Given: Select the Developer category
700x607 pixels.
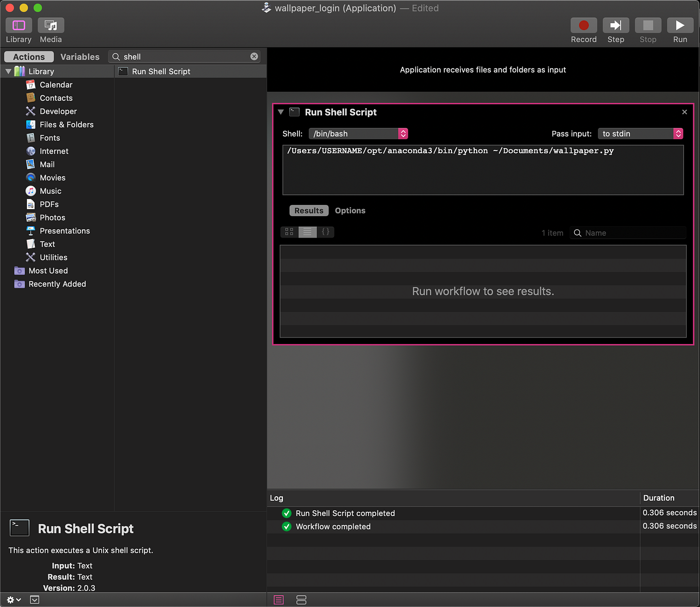Looking at the screenshot, I should tap(58, 111).
